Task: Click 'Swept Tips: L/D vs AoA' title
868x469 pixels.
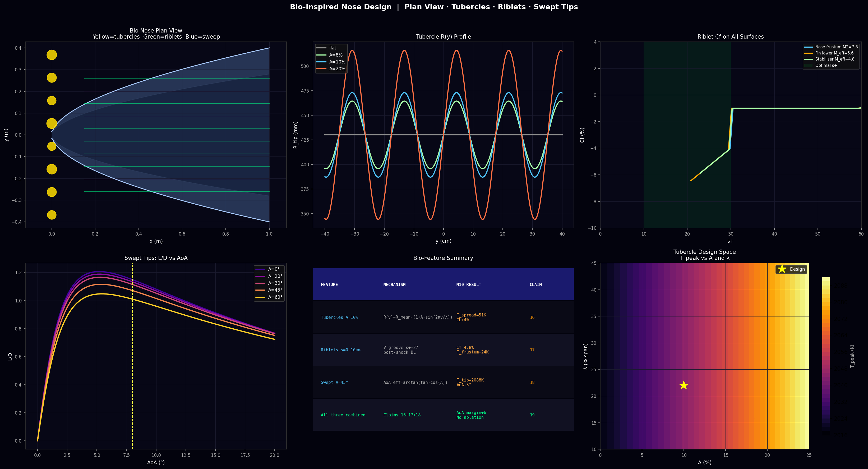Action: point(156,258)
